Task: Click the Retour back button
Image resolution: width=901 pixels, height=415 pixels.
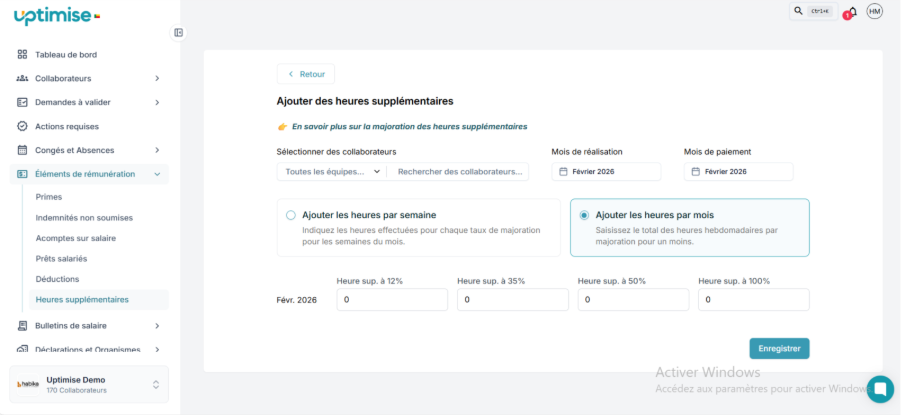Action: point(306,74)
